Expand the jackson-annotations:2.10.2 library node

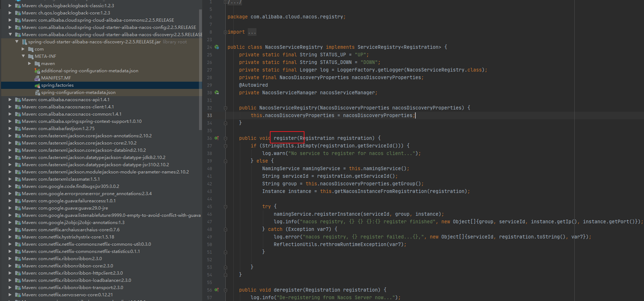(x=10, y=136)
